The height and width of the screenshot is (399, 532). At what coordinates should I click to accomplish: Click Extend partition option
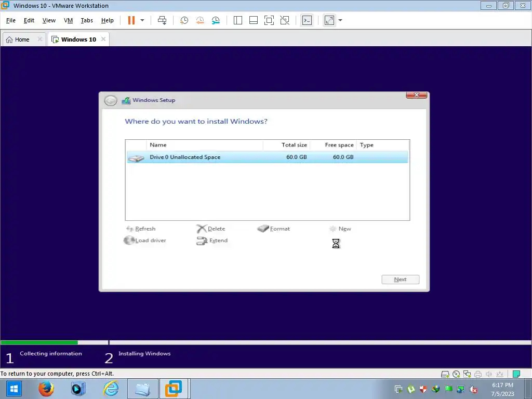[x=212, y=241]
